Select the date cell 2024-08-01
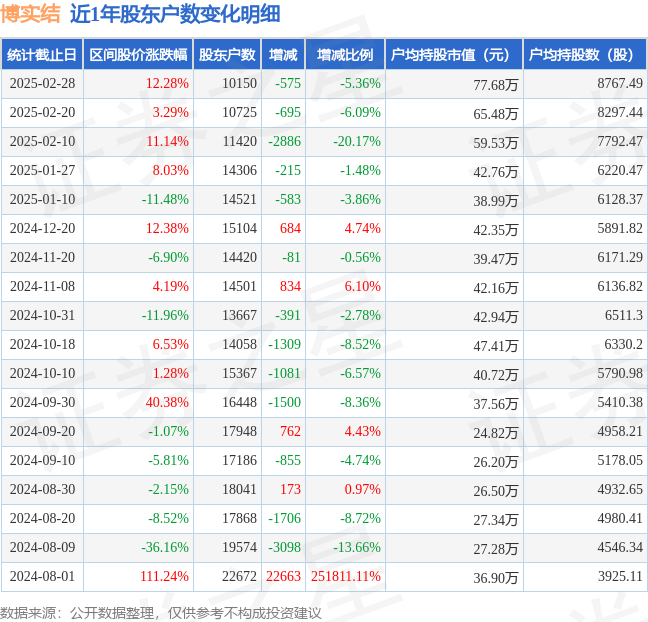The width and height of the screenshot is (648, 622). [x=43, y=575]
